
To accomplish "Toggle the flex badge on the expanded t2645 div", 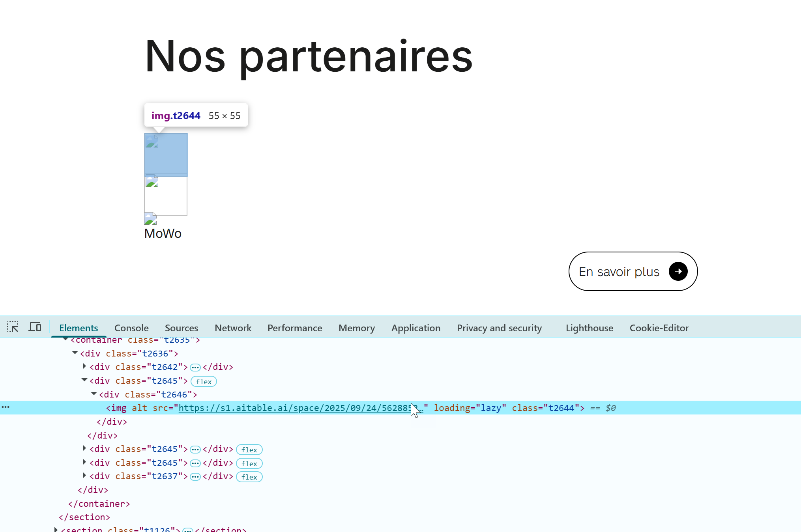I will pyautogui.click(x=204, y=381).
